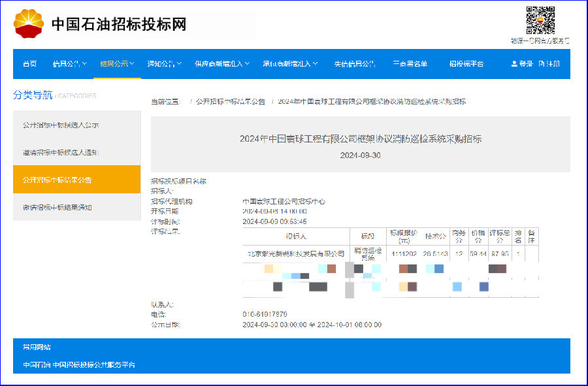This screenshot has height=386, width=588.
Task: Open the 失信信息公告 menu item
Action: 353,63
